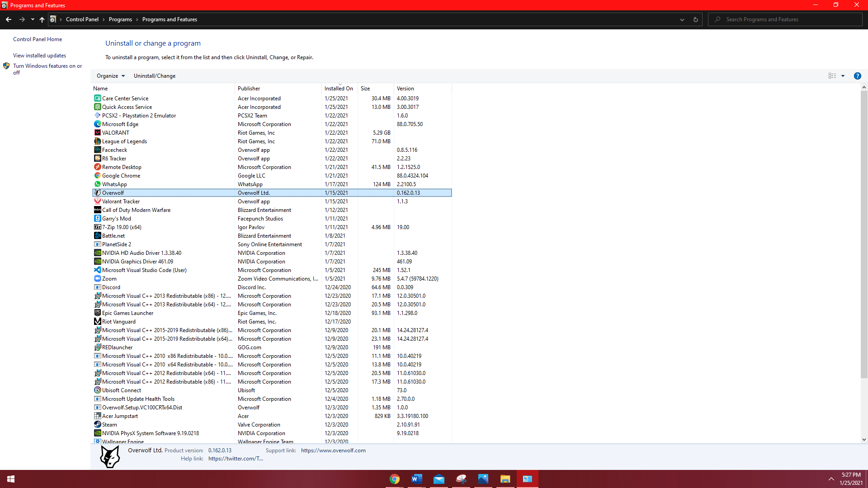Click the Care Center Service icon
This screenshot has width=868, height=488.
(x=97, y=98)
